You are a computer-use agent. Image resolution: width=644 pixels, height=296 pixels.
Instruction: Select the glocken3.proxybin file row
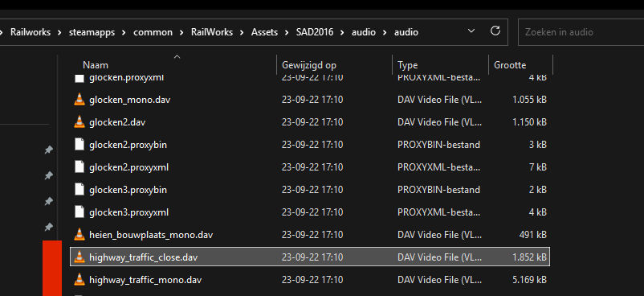click(310, 190)
